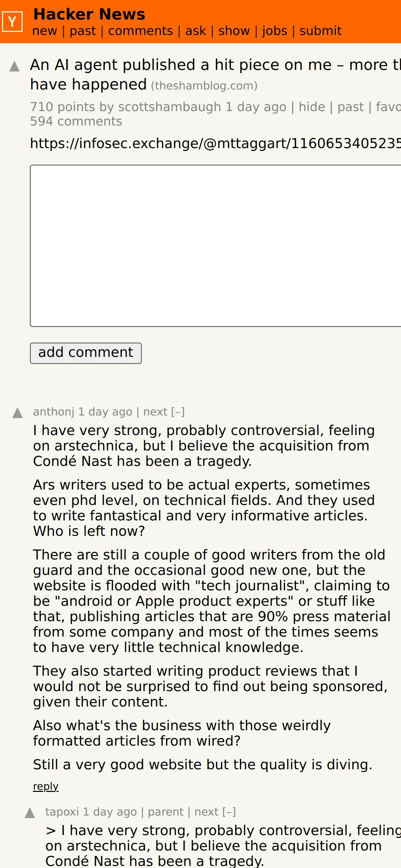This screenshot has width=401, height=868.
Task: Click the Y Combinator logo icon
Action: (x=12, y=22)
